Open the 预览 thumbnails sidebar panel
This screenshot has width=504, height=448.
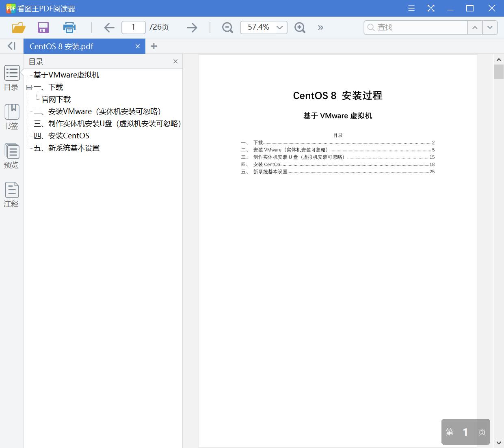point(12,156)
